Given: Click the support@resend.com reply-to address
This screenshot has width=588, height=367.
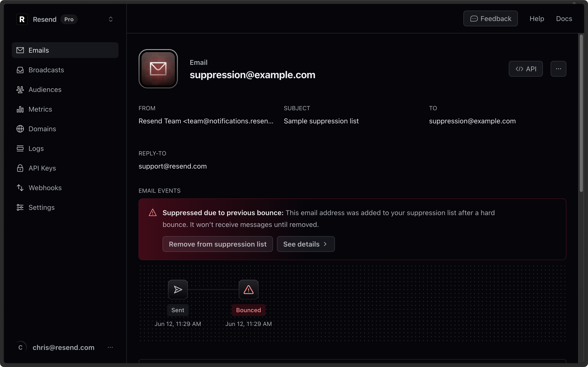Looking at the screenshot, I should point(173,166).
